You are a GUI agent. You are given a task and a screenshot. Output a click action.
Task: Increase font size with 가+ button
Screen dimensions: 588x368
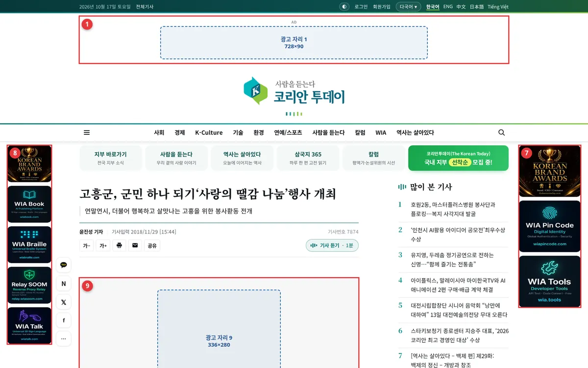click(103, 245)
